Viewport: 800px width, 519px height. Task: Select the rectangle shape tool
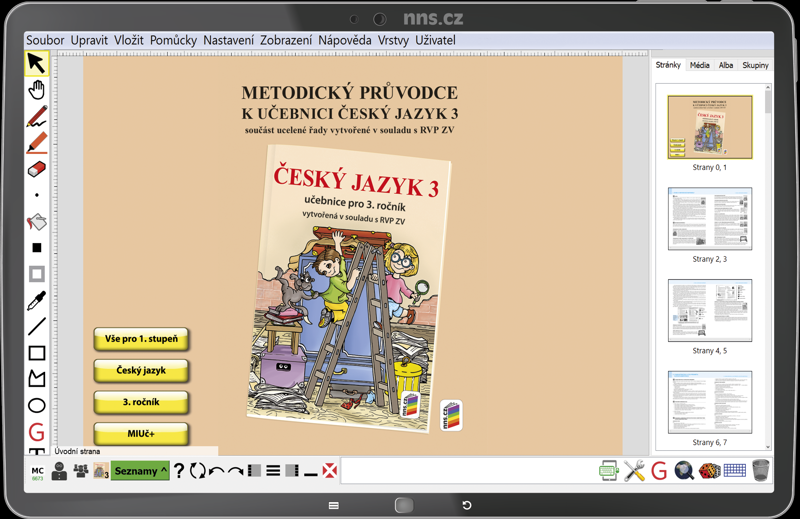[37, 353]
